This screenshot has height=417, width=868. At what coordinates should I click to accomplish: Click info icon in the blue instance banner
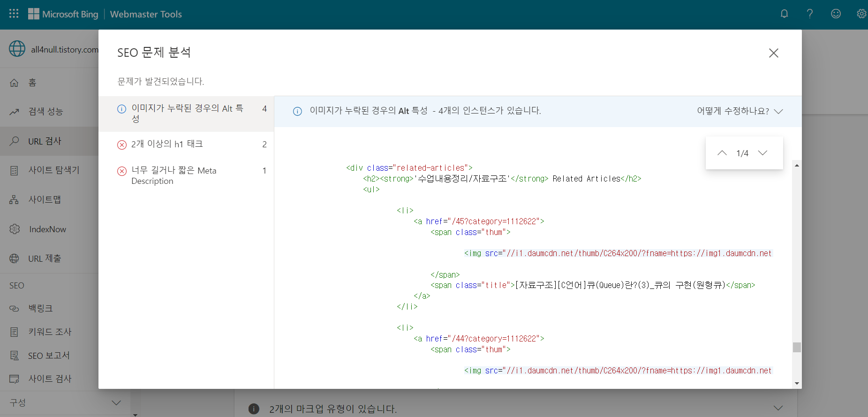(x=297, y=111)
